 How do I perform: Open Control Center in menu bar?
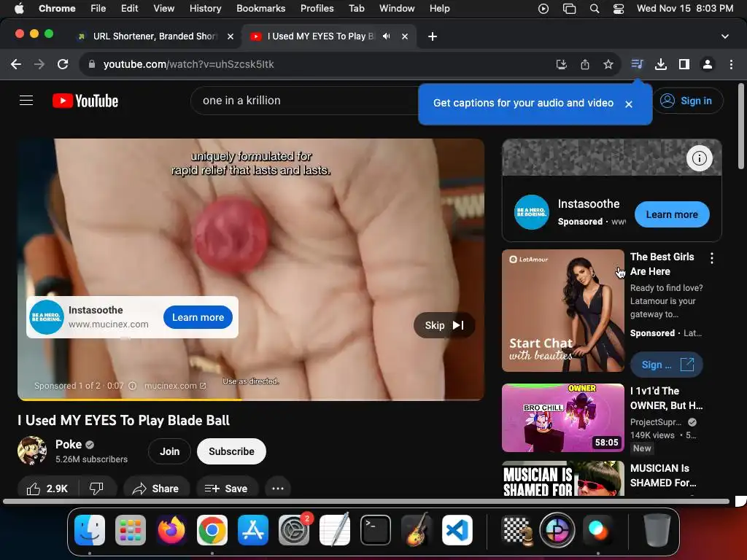pyautogui.click(x=619, y=9)
